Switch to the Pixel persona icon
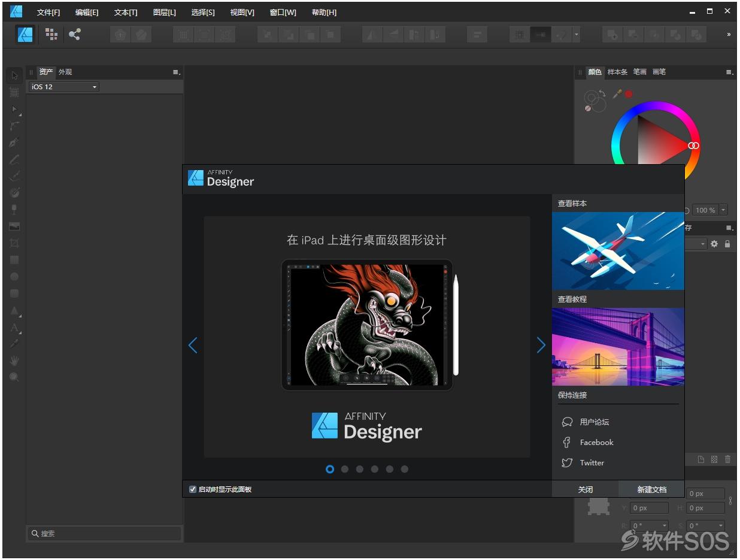Screen dimensions: 740x560 (x=51, y=35)
